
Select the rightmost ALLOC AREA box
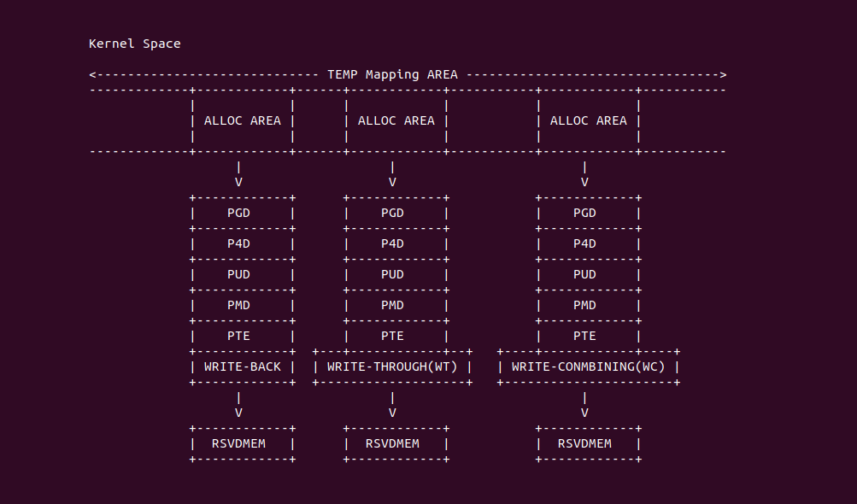click(589, 120)
